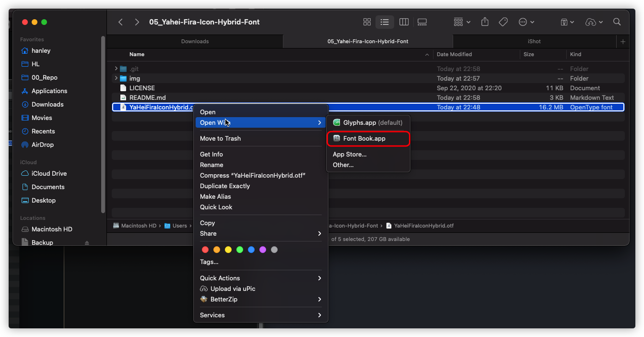Viewport: 644px width, 337px height.
Task: Sort by the Size column header
Action: [528, 54]
